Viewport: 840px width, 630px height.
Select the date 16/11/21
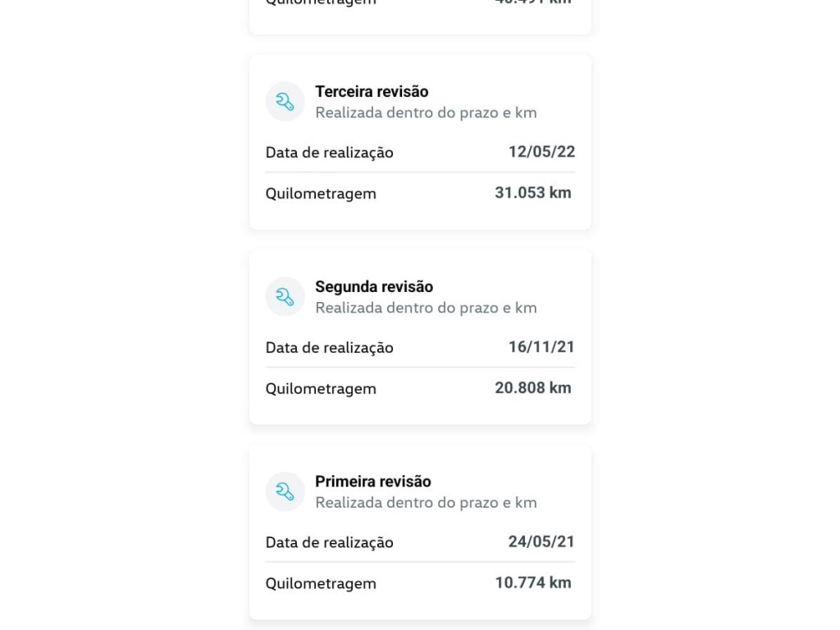(541, 347)
